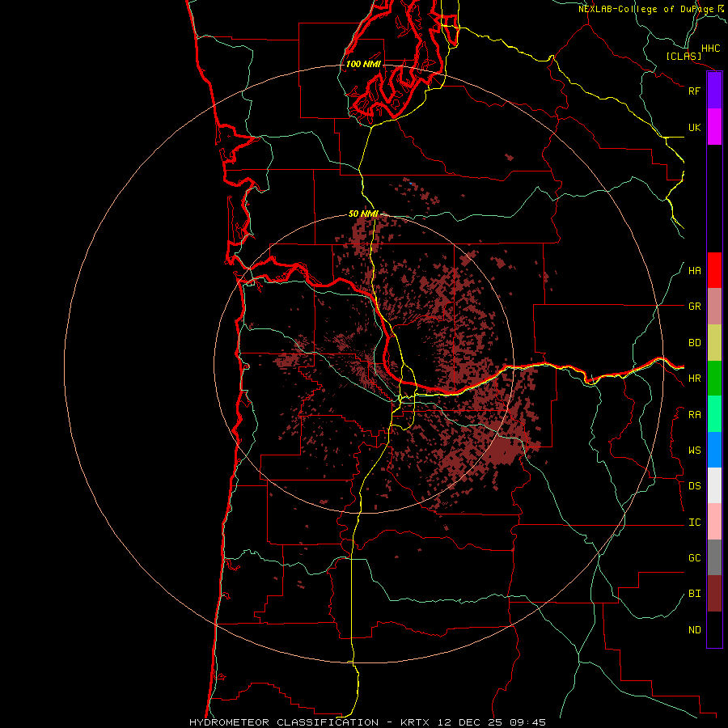
Task: Click the purple RF legend color swatch
Action: tap(714, 91)
